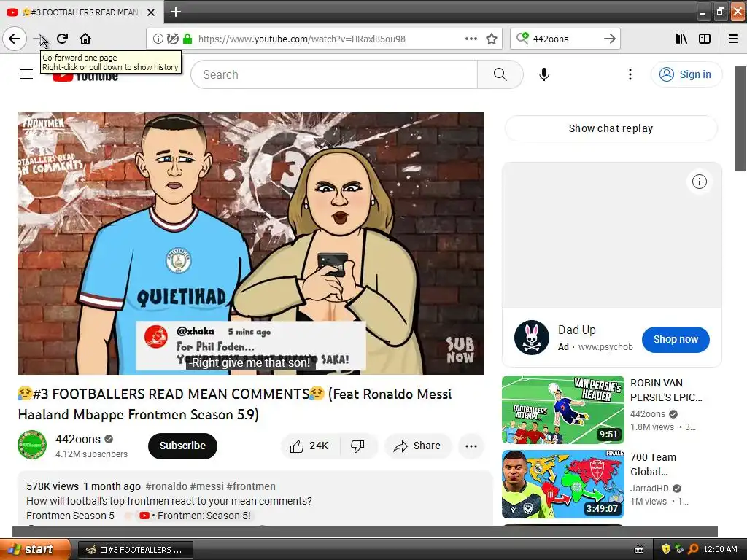Search with your voice microphone
This screenshot has width=747, height=560.
pyautogui.click(x=544, y=74)
